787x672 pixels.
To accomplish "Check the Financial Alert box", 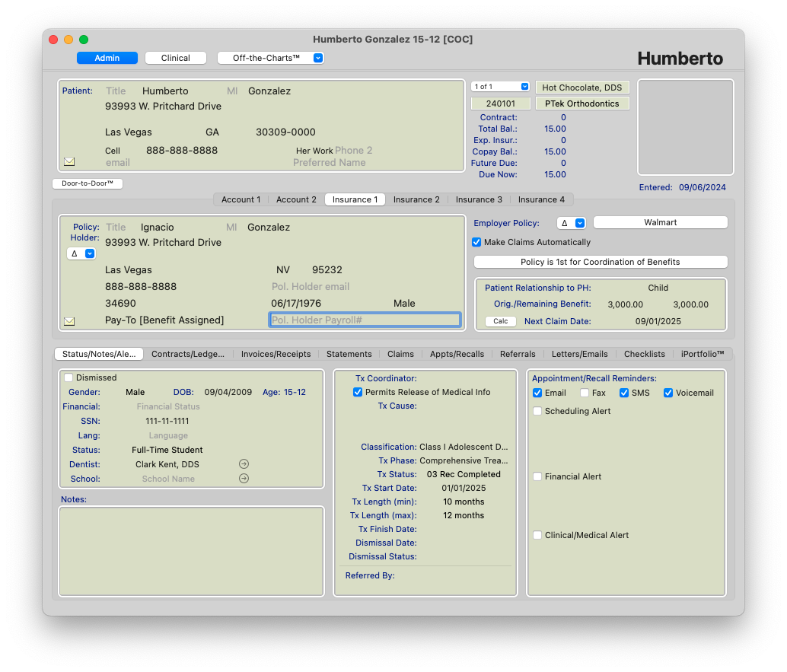I will [537, 476].
